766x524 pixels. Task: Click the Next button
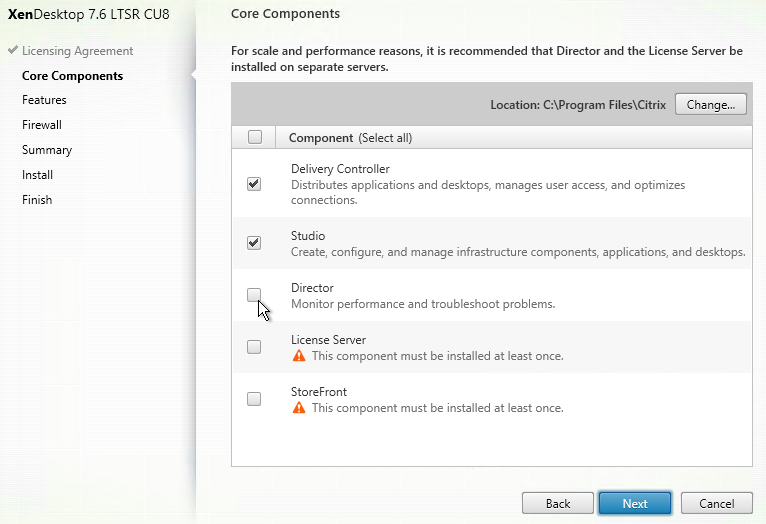[635, 503]
